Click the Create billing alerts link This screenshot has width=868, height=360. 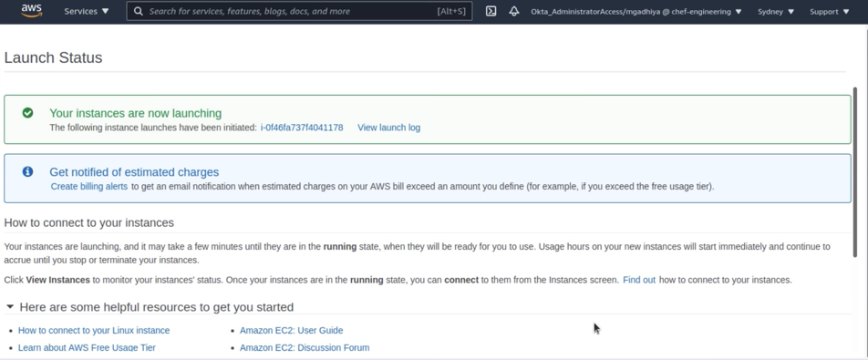pos(89,186)
